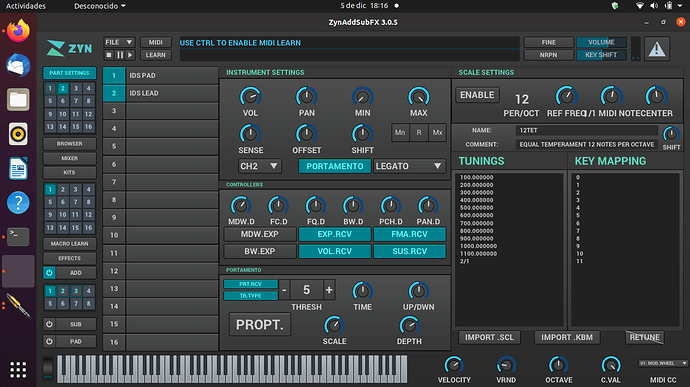Viewport: 690px width, 387px height.
Task: Click the instrument SHIFT knob
Action: point(363,134)
